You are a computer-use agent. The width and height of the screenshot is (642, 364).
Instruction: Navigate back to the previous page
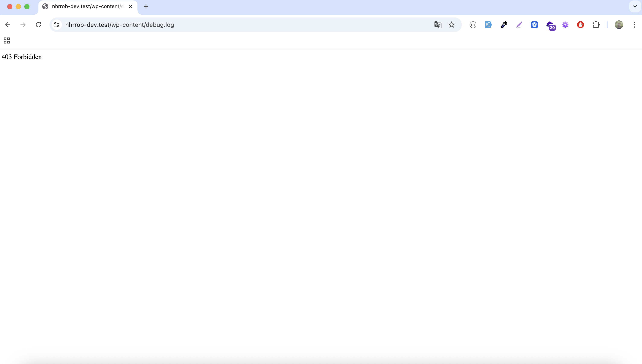(x=8, y=25)
